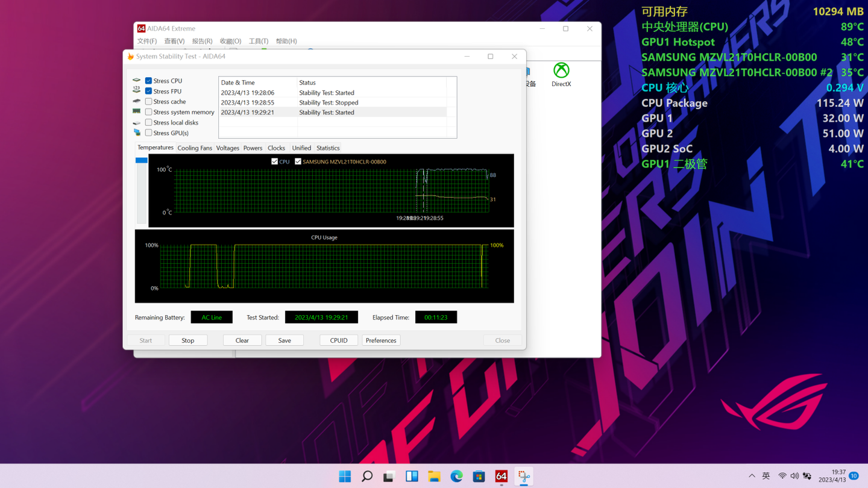Screen dimensions: 868x488
Task: Switch the input language indicator 英
Action: 766,476
